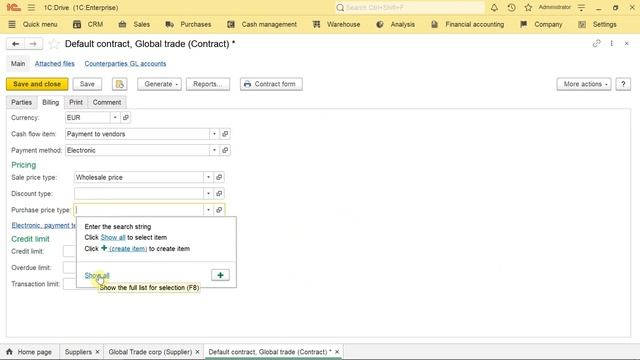Open the Financial accounting section
This screenshot has height=360, width=640.
coord(467,24)
